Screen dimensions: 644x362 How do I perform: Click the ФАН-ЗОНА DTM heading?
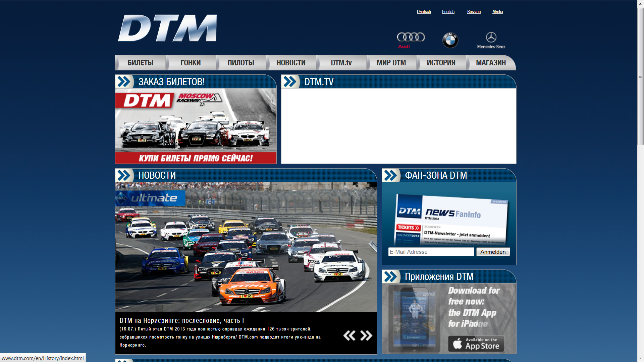[x=436, y=175]
